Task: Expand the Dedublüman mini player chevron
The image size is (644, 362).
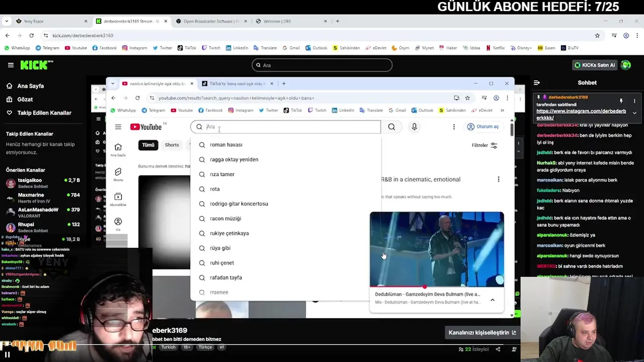Action: [493, 300]
